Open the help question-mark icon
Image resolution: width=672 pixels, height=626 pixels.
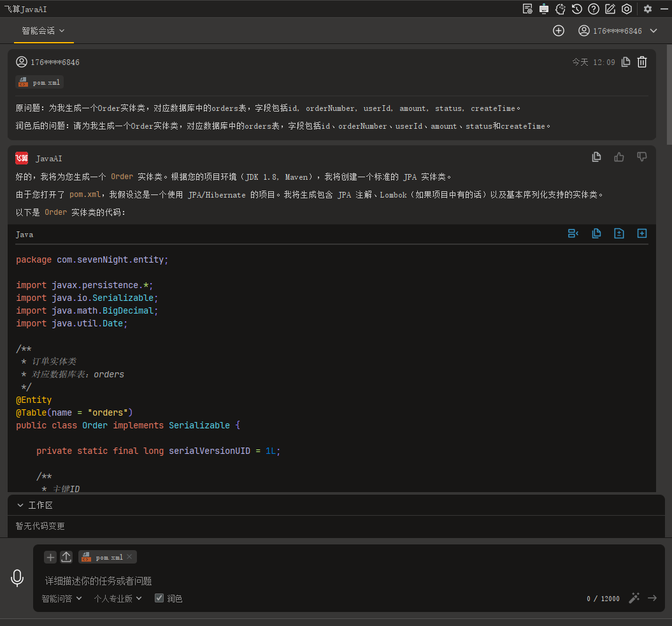coord(594,9)
